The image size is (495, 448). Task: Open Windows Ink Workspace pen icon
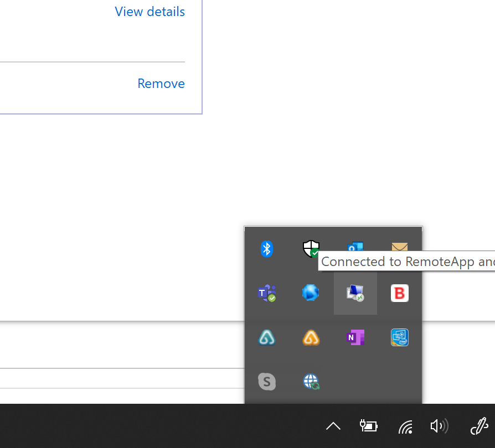(x=479, y=426)
